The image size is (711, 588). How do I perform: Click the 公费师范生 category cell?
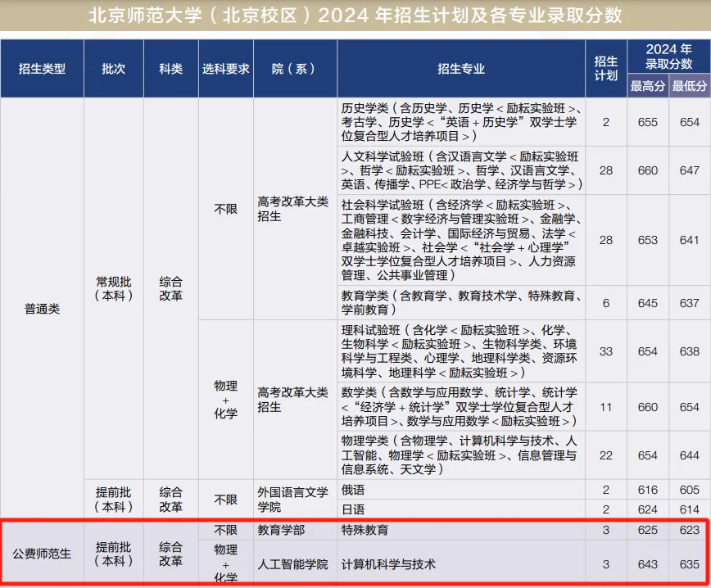[42, 554]
